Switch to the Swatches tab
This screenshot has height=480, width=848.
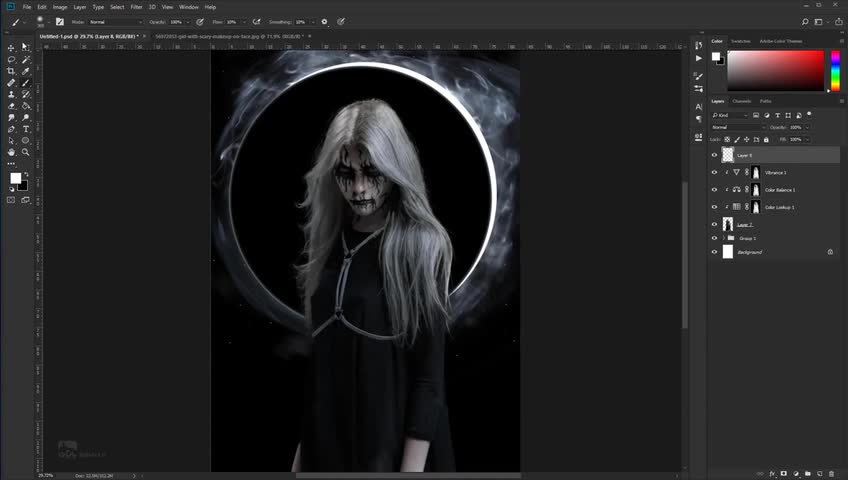click(740, 41)
